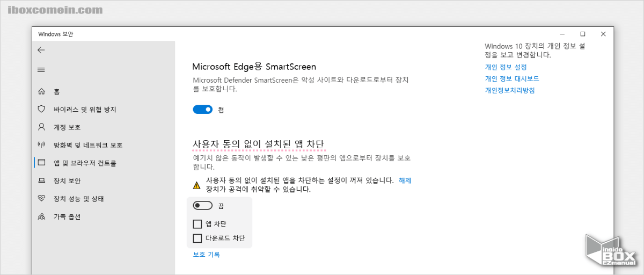Open the 개인 정보 설정 link
The width and height of the screenshot is (644, 275).
point(506,67)
